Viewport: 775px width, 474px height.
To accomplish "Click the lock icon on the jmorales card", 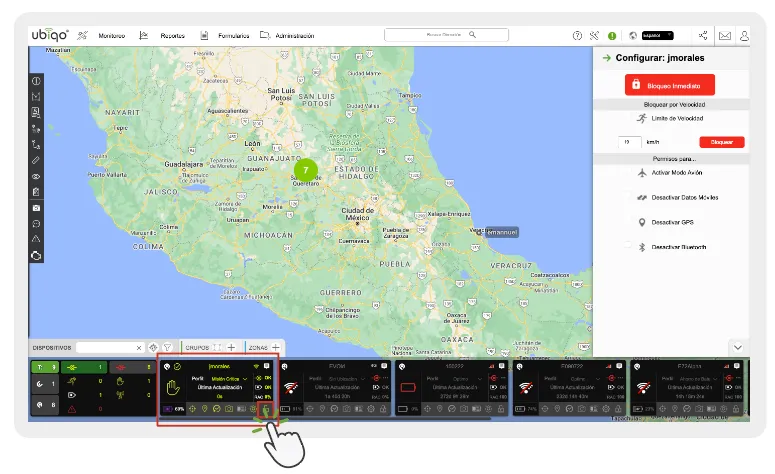I will click(x=265, y=409).
